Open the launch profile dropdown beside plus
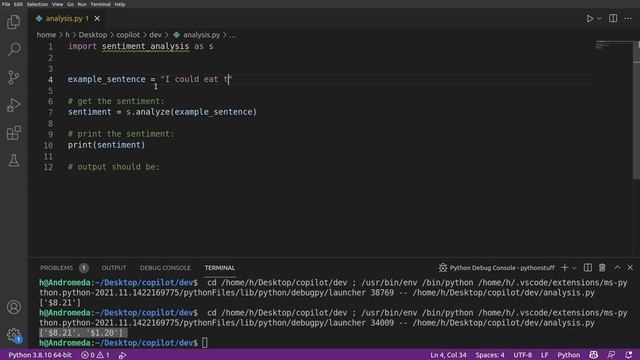The image size is (640, 360). coord(574,268)
